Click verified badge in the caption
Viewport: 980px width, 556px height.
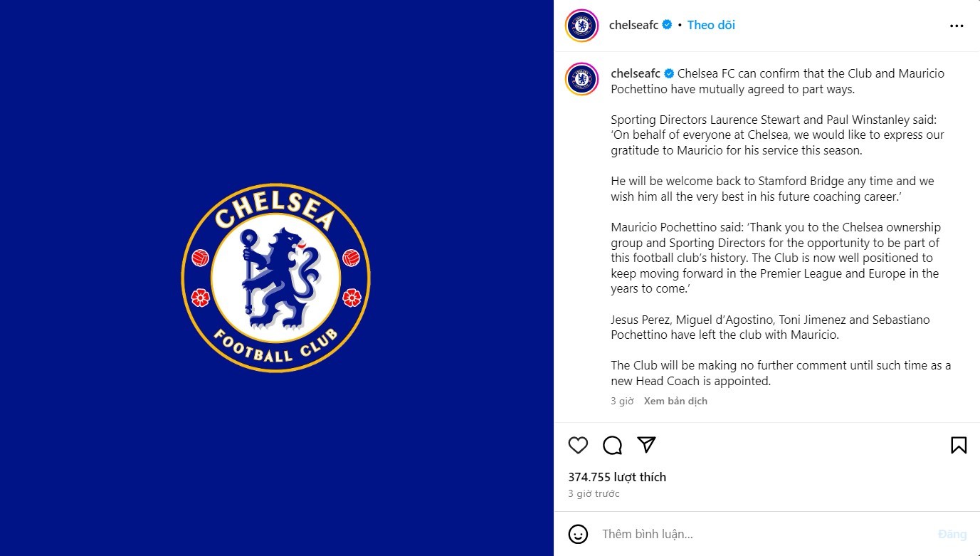tap(669, 73)
